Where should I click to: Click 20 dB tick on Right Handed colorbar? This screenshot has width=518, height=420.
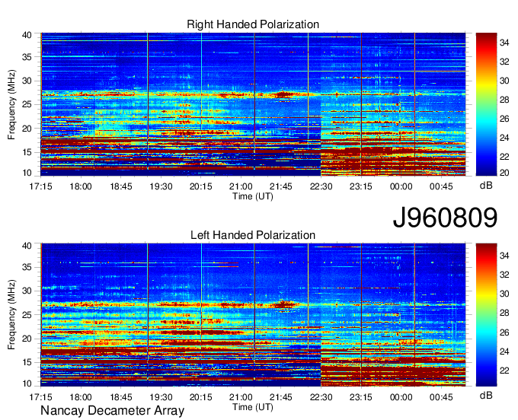point(504,173)
